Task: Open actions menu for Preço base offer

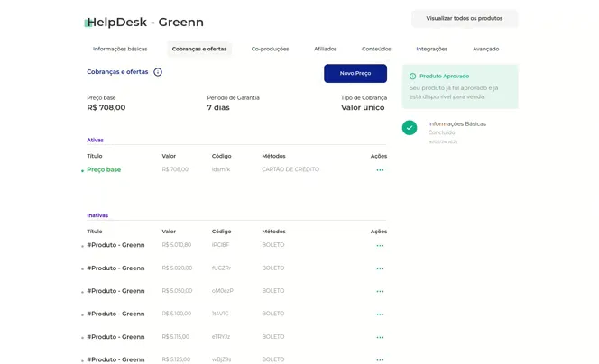Action: (x=380, y=170)
